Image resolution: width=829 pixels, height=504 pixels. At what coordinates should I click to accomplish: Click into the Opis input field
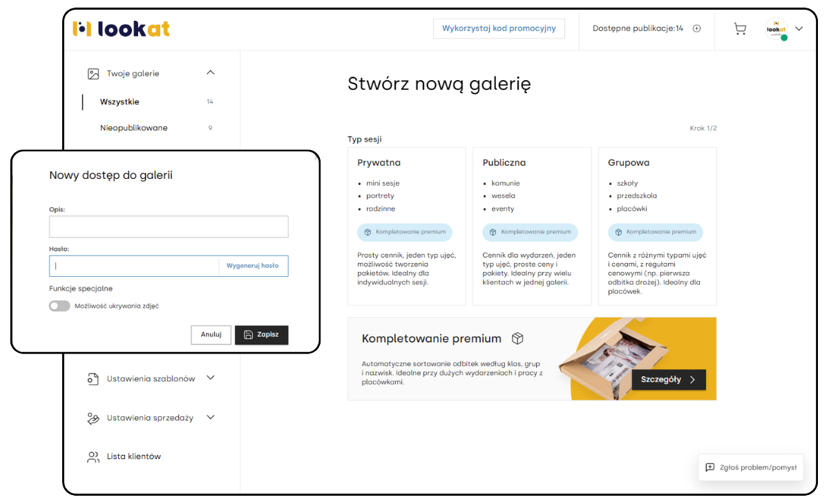[169, 226]
